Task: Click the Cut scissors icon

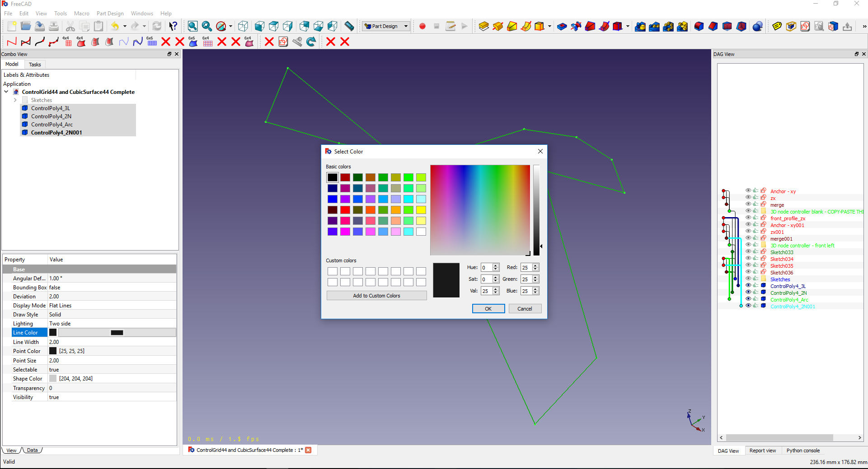Action: point(70,26)
